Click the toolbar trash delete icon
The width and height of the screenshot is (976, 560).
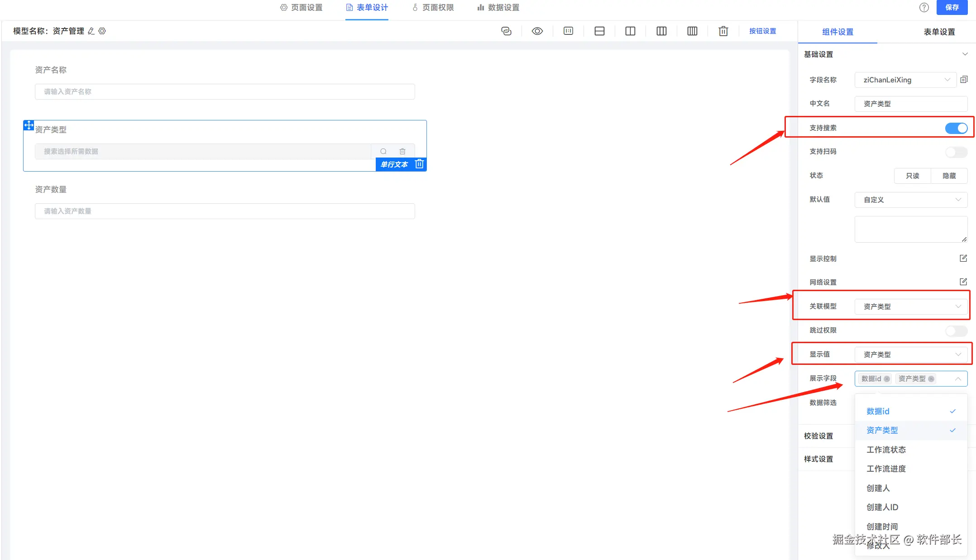tap(723, 31)
